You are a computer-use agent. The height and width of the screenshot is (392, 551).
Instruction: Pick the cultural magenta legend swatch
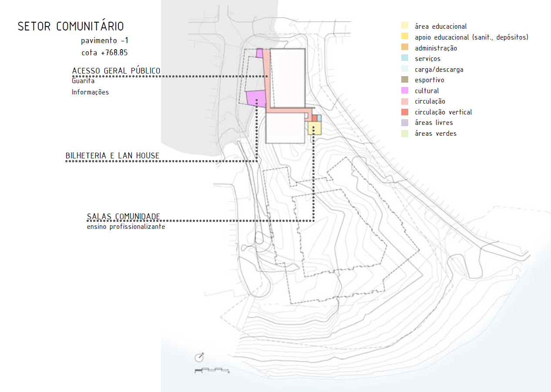(405, 90)
